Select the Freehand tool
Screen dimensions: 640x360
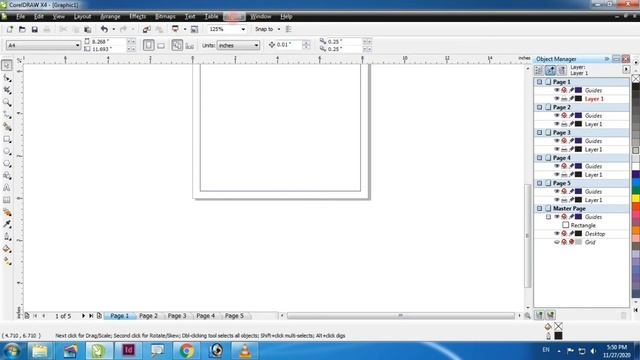click(x=7, y=115)
